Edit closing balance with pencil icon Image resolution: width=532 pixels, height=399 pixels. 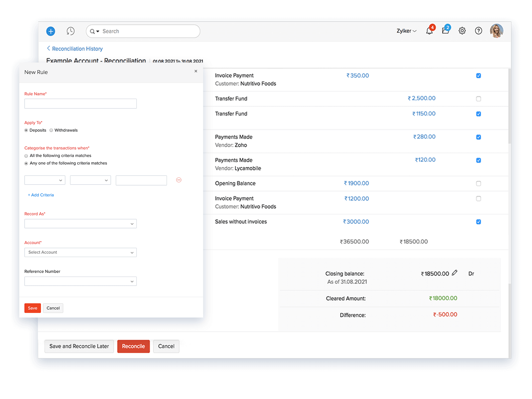tap(455, 273)
